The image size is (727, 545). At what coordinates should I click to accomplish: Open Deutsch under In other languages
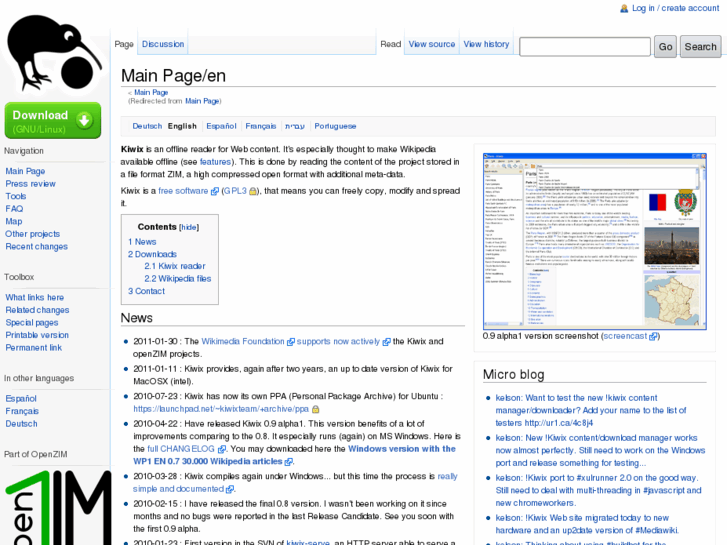click(21, 423)
